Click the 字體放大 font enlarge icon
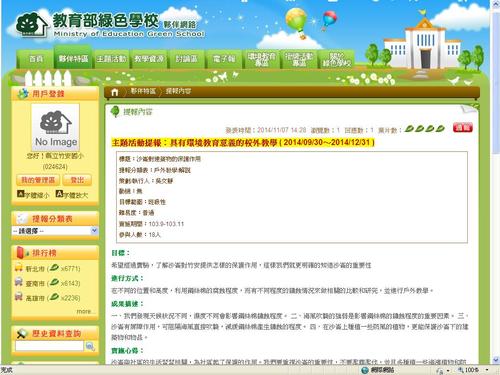Screen dimensions: 500x375 (59, 194)
